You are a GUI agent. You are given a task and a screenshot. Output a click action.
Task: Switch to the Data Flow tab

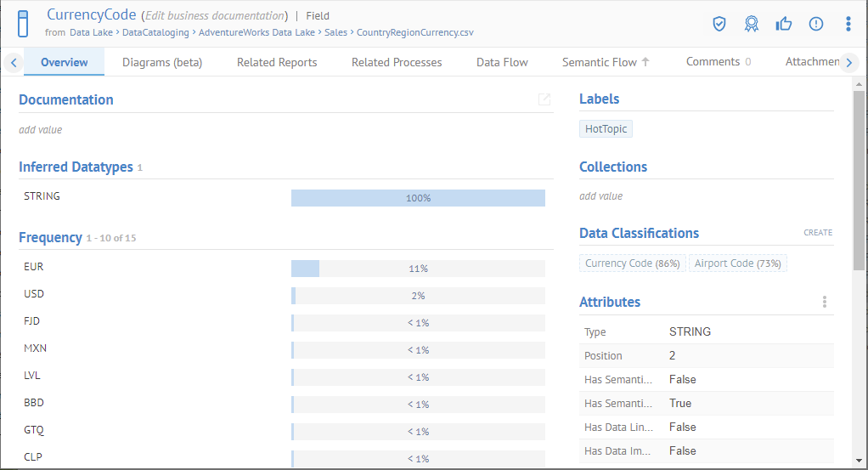[502, 62]
